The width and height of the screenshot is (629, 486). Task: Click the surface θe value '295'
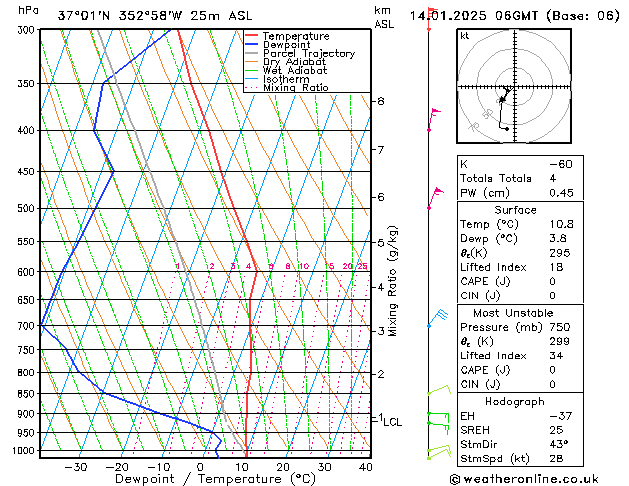(560, 253)
